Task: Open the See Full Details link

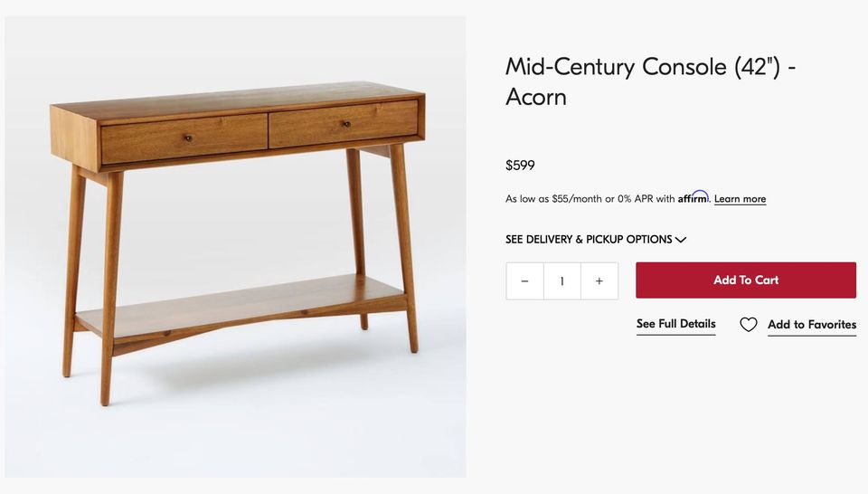Action: point(675,324)
